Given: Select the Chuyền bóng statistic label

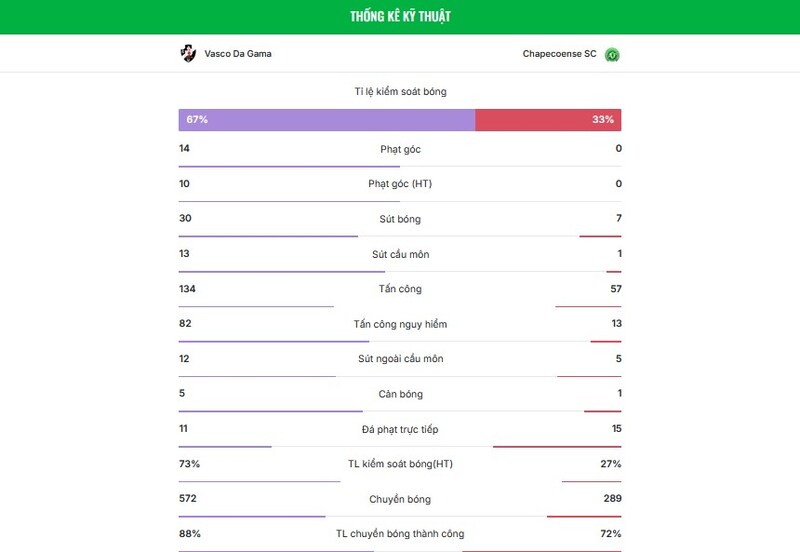Looking at the screenshot, I should (400, 499).
